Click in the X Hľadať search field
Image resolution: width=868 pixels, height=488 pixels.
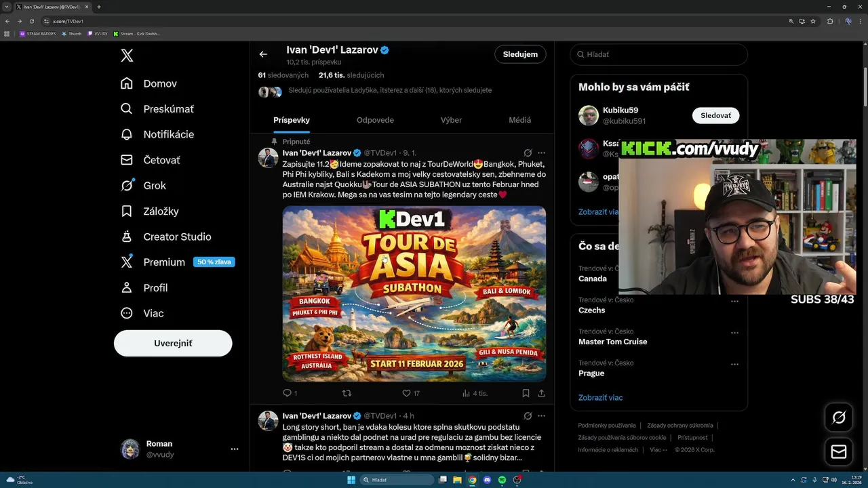point(658,54)
